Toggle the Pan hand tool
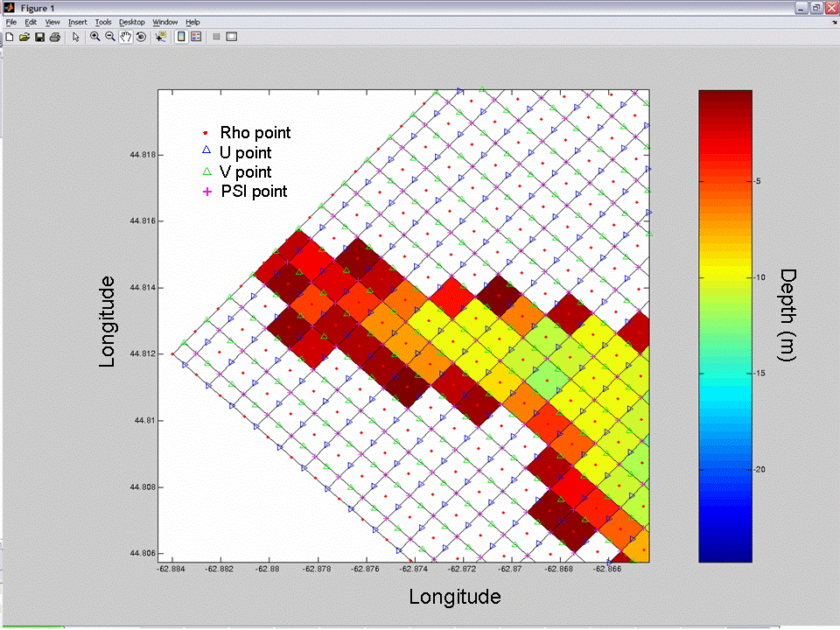The height and width of the screenshot is (630, 840). pos(125,37)
